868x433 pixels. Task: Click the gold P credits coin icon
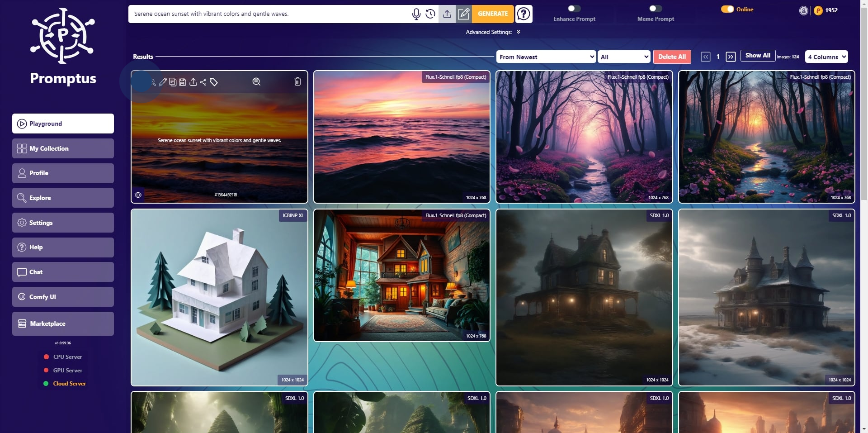(x=818, y=10)
